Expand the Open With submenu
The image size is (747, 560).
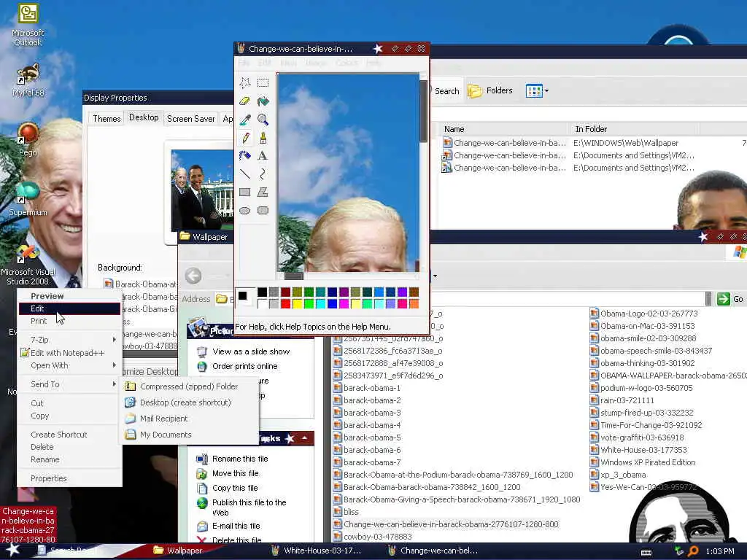tap(69, 365)
